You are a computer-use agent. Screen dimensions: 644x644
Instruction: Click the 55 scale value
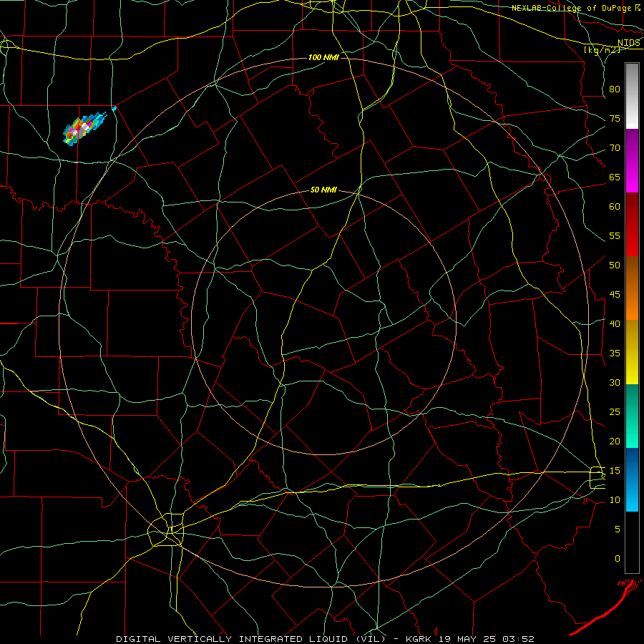pyautogui.click(x=615, y=235)
